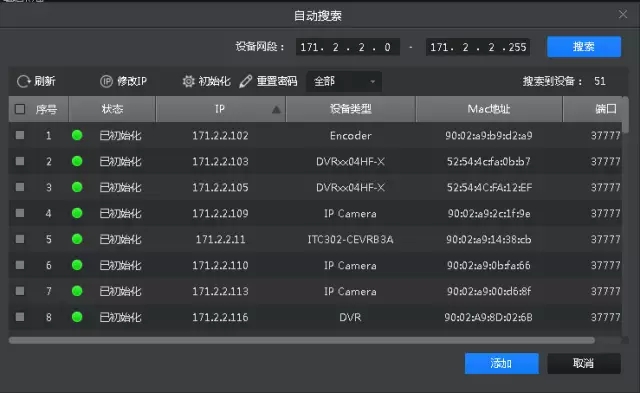Click the Encoder device type cell
Viewport: 640px width, 393px height.
351,135
